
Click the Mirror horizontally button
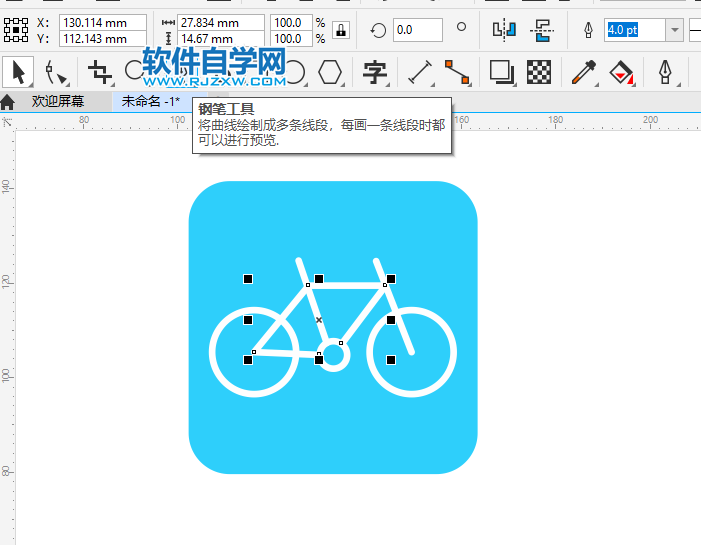(x=504, y=30)
